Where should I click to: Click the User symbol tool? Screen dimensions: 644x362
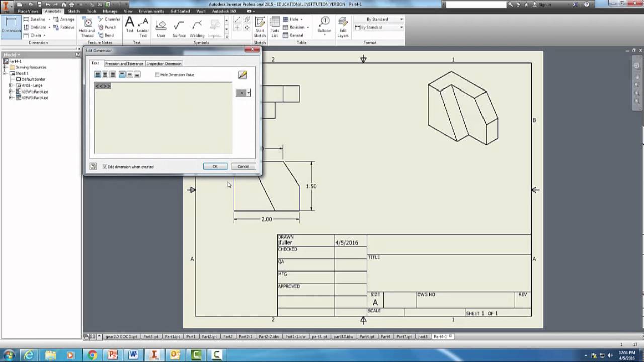[x=161, y=28]
